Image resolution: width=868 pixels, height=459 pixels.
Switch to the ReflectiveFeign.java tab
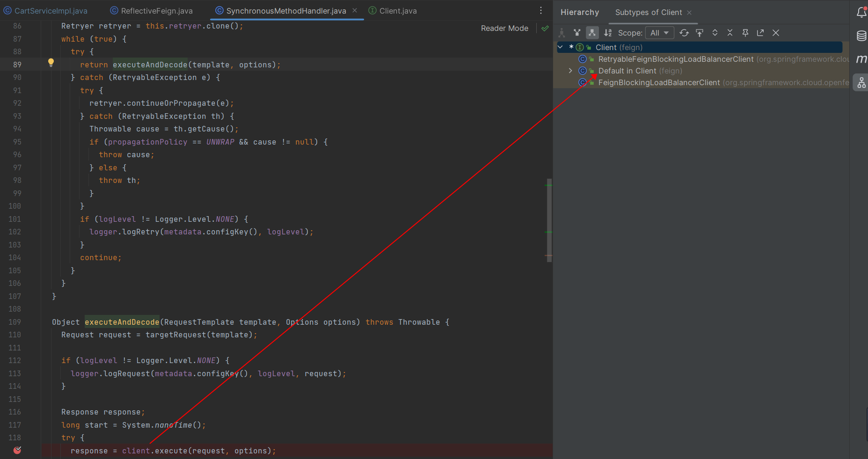click(156, 11)
